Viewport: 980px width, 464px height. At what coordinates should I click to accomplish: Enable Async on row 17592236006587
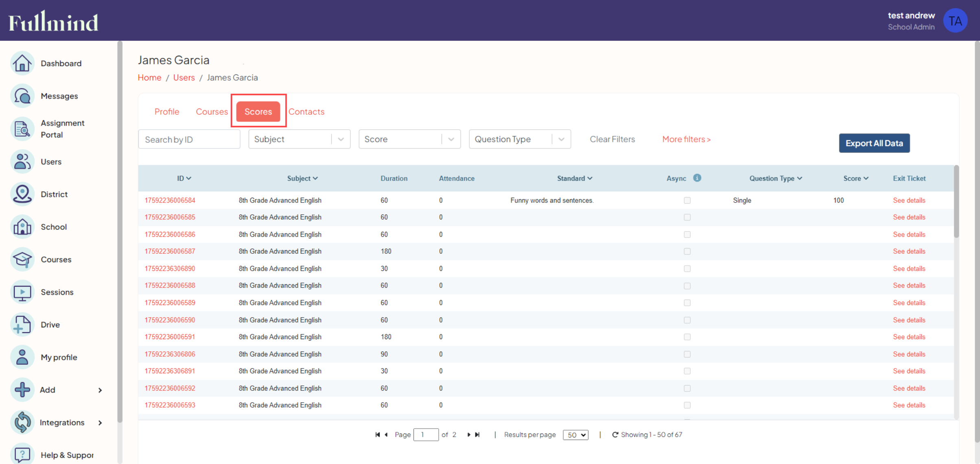point(687,251)
